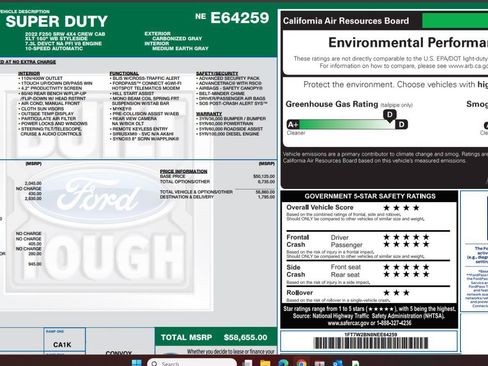The image size is (488, 366).
Task: Click the CARBONIZED GRAY exterior color text
Action: 177,38
